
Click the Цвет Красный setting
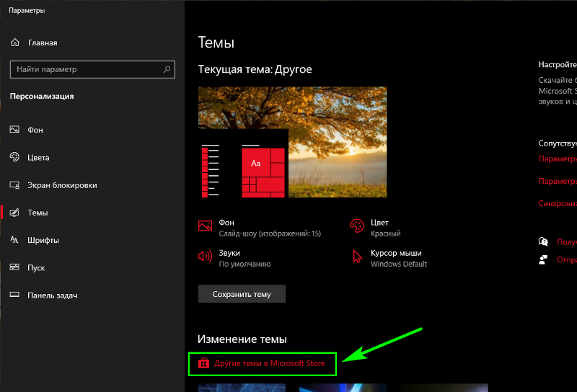(375, 228)
